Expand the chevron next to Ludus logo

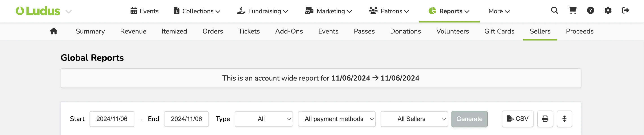click(68, 11)
